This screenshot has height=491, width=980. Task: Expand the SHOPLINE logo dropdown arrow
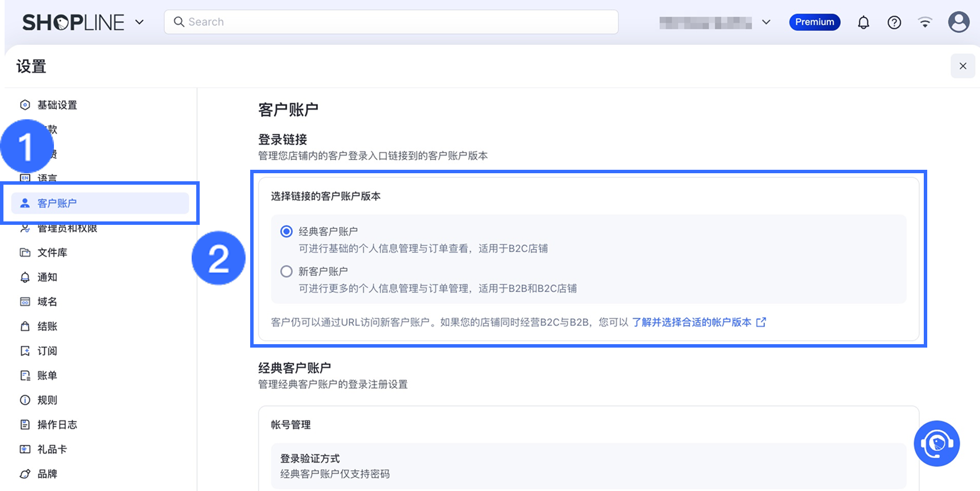pyautogui.click(x=139, y=22)
